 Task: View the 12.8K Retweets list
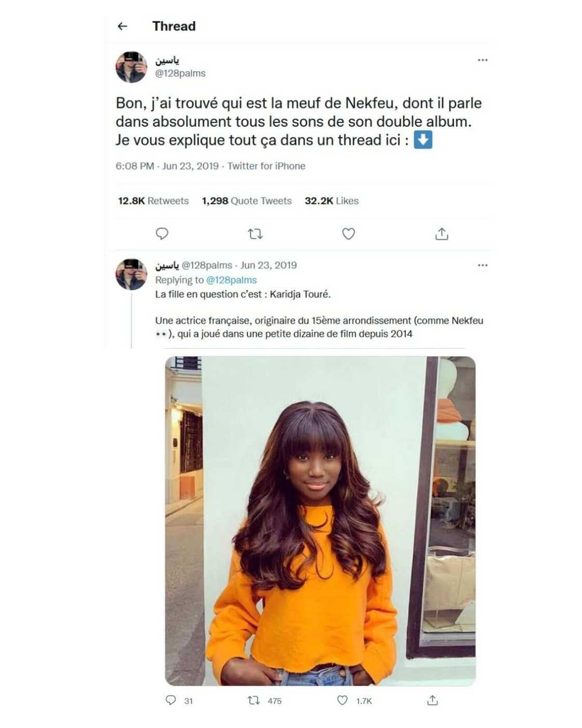153,201
